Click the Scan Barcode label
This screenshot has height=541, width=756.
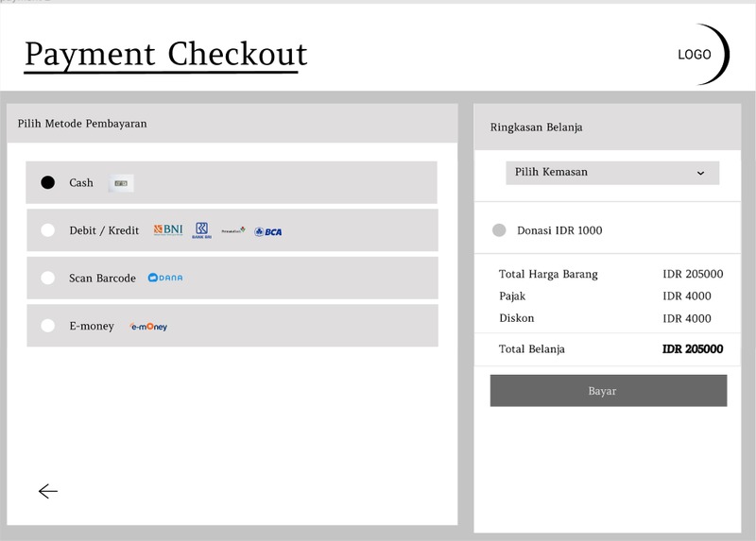pyautogui.click(x=102, y=279)
